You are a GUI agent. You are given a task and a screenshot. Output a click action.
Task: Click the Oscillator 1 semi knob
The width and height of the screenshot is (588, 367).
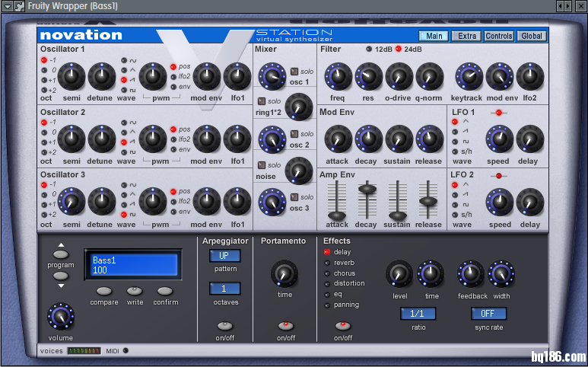click(x=72, y=75)
